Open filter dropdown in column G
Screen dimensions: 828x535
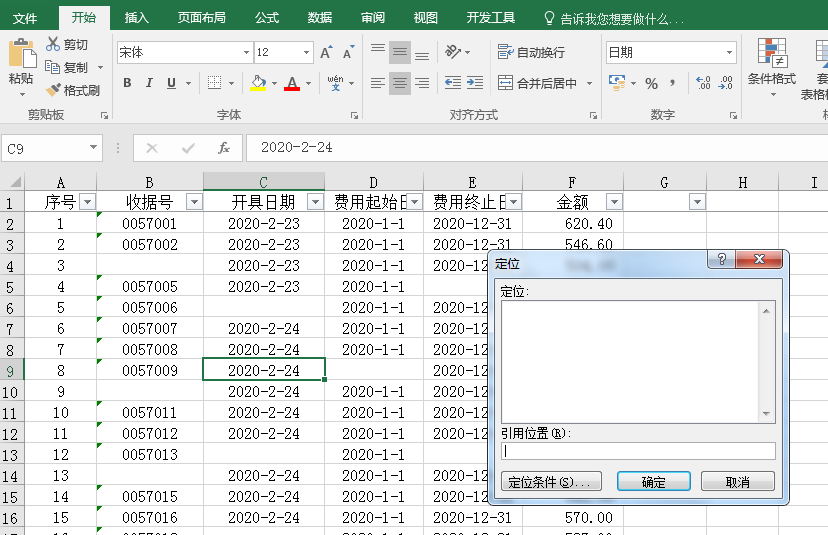698,202
